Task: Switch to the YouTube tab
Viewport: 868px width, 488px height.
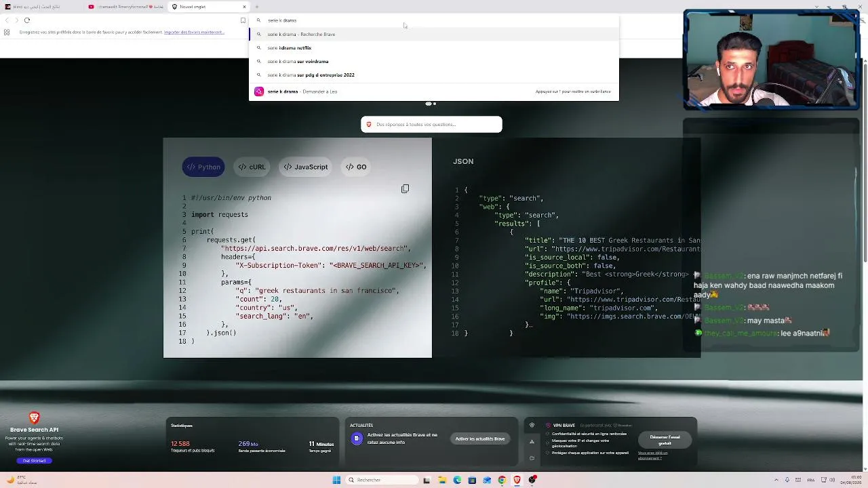Action: [125, 7]
